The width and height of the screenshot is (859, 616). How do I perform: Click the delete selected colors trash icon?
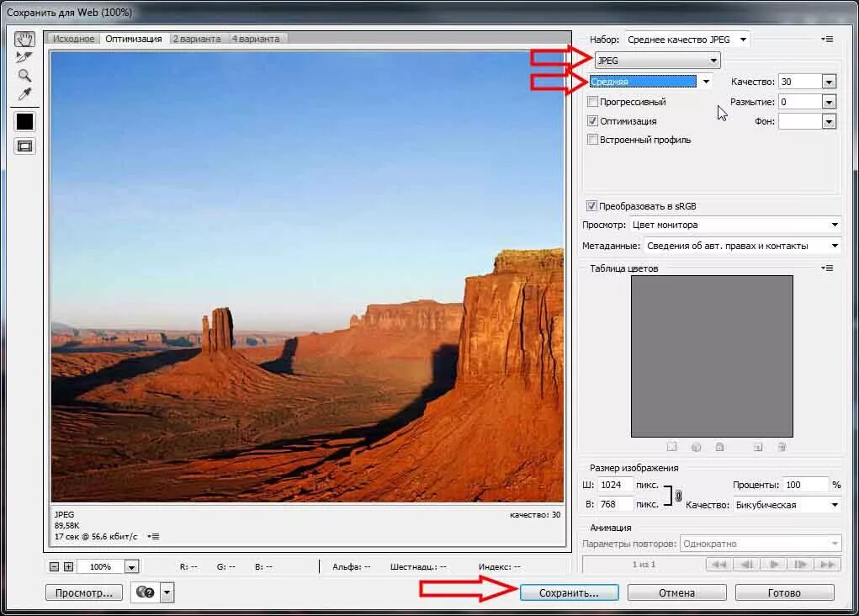[782, 447]
